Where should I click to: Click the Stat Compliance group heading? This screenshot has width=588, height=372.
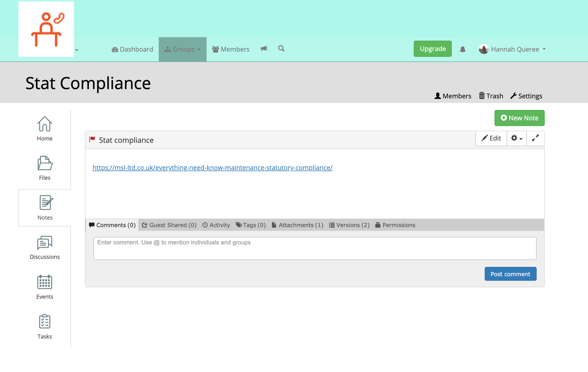point(88,83)
